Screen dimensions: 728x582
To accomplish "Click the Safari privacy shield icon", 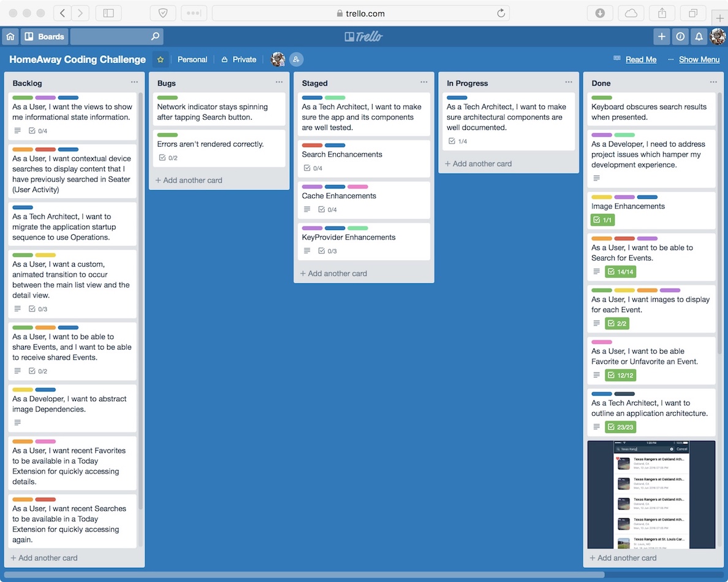I will coord(163,13).
